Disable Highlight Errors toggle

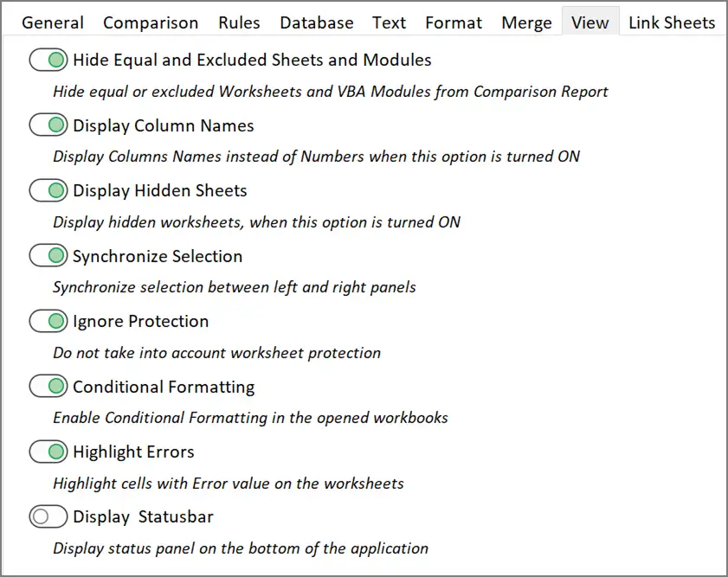pos(48,452)
